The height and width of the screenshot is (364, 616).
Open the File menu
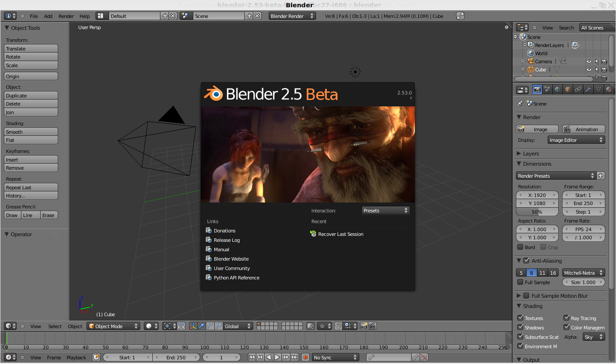coord(34,16)
